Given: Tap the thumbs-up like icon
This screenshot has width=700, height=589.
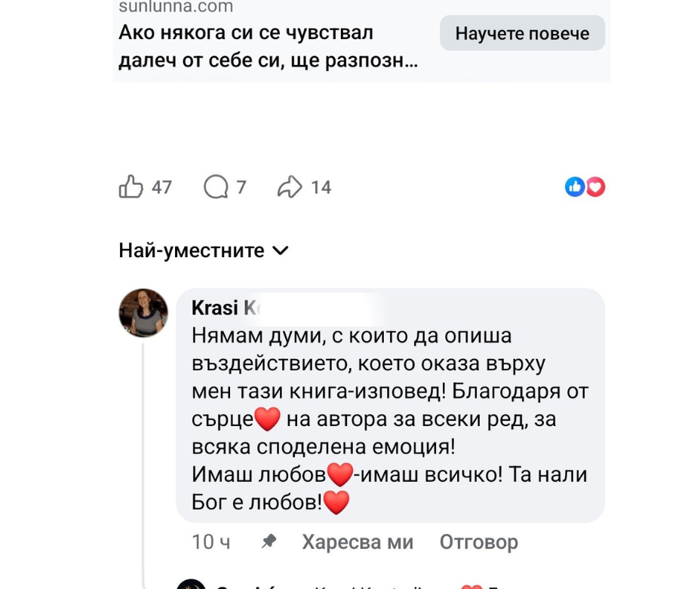Looking at the screenshot, I should point(131,187).
